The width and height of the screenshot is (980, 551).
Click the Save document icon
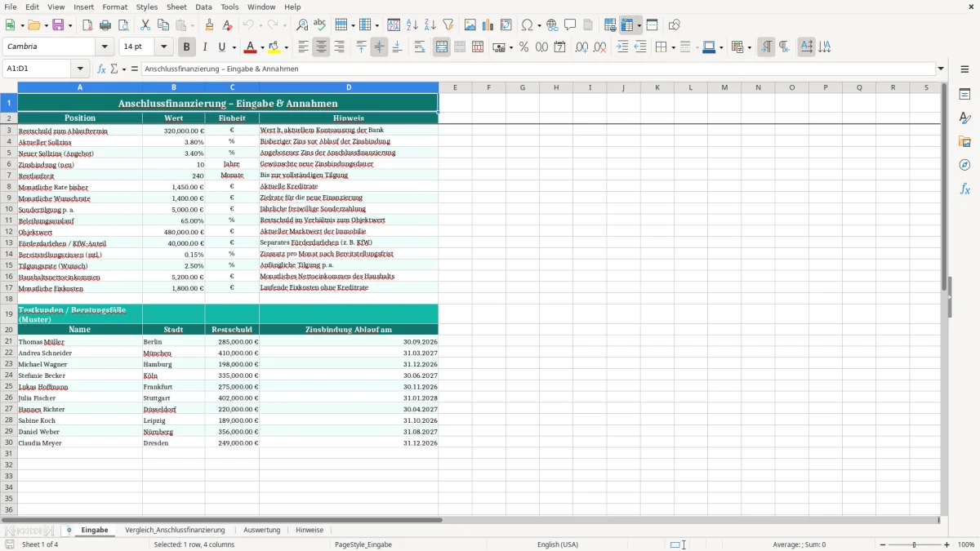pos(58,25)
